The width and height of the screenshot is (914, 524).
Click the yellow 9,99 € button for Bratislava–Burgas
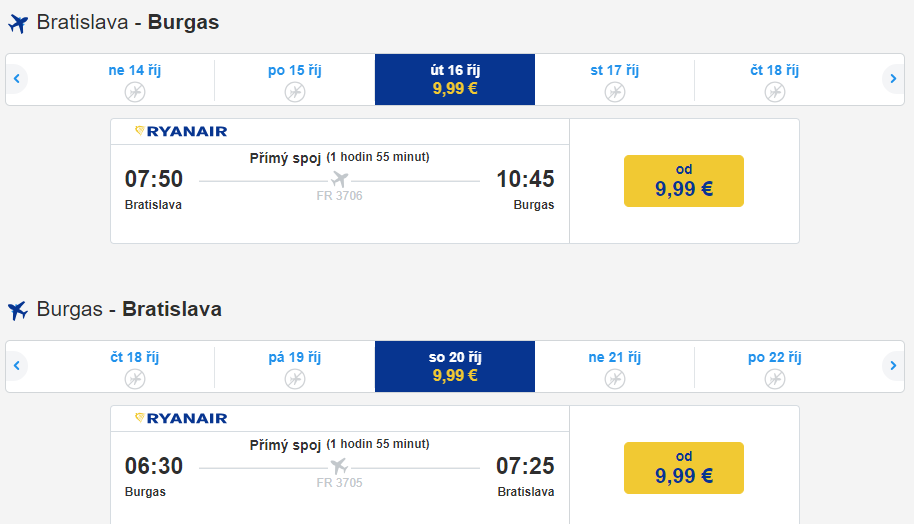(684, 181)
